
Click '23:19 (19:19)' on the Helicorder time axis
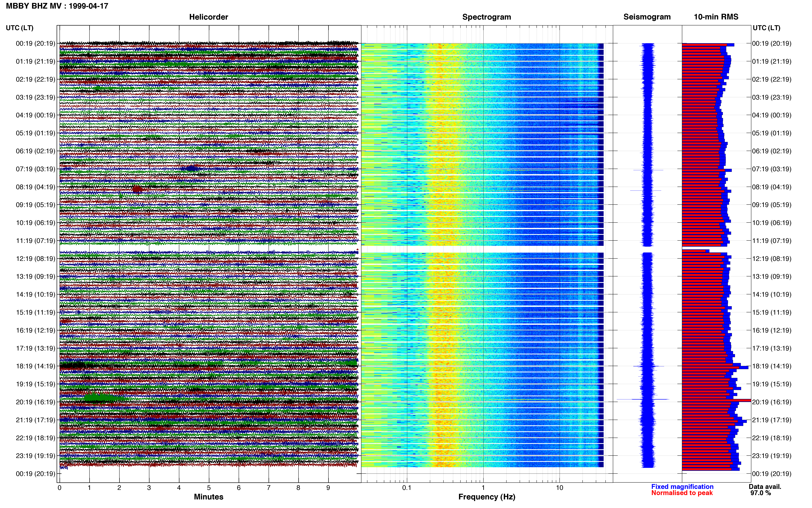coord(35,456)
